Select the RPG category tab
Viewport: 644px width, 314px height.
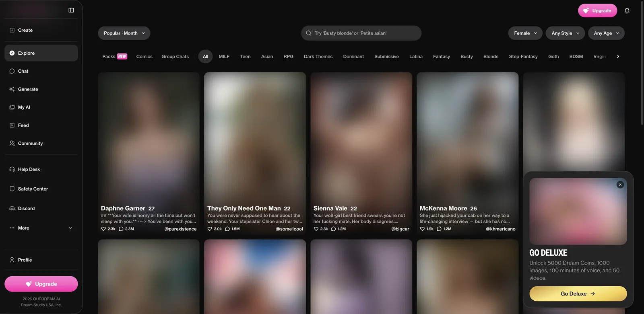pos(288,57)
